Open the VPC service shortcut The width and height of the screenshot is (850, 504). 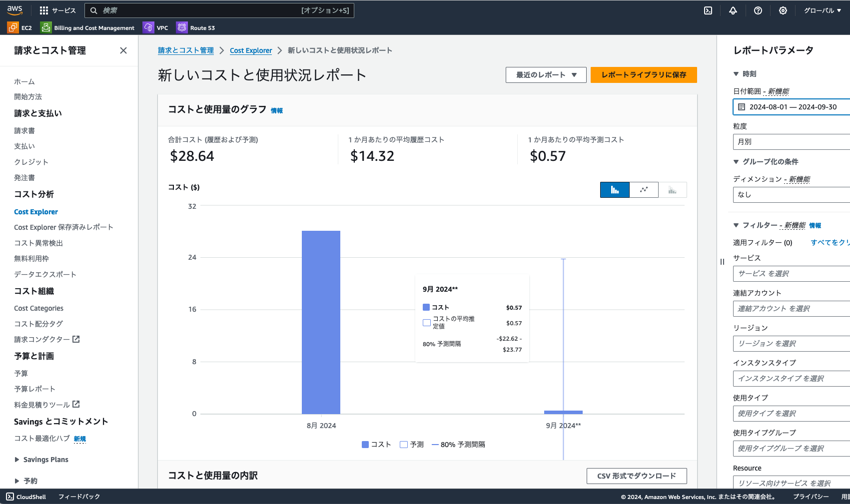pyautogui.click(x=156, y=28)
